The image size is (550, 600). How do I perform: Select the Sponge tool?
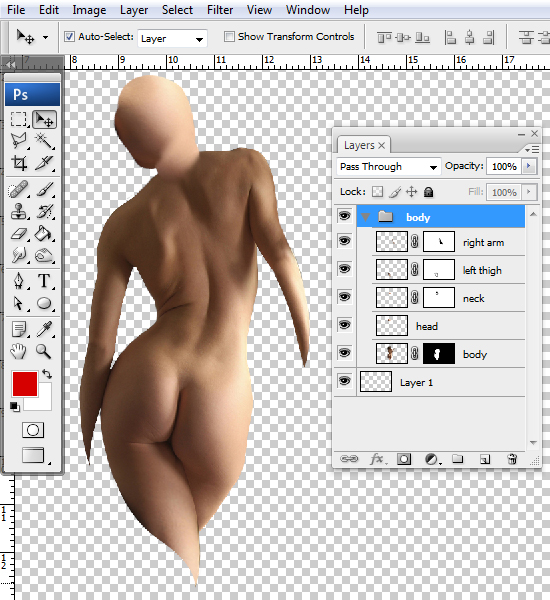[44, 255]
